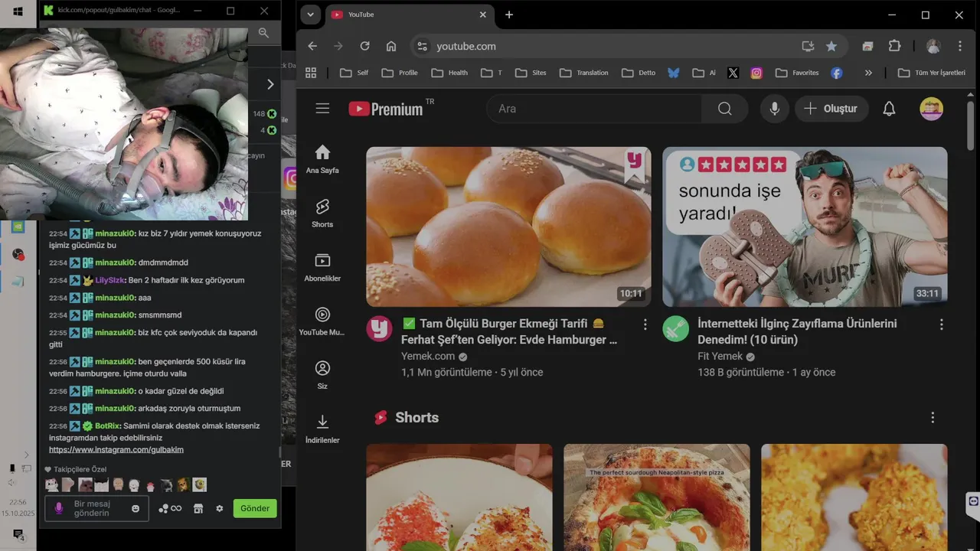Click the YouTube Ara search field
Viewport: 980px width, 551px height.
593,109
